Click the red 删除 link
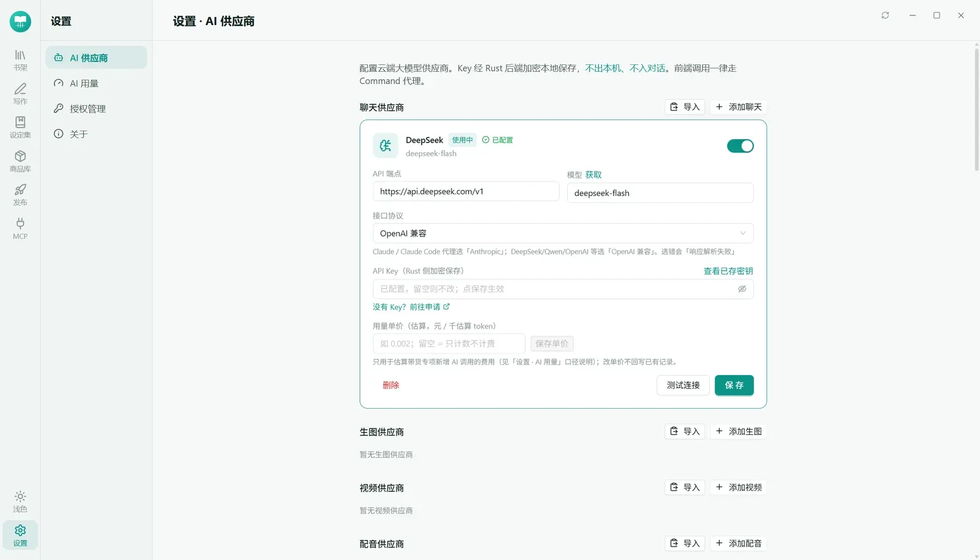The height and width of the screenshot is (560, 980). click(x=391, y=385)
